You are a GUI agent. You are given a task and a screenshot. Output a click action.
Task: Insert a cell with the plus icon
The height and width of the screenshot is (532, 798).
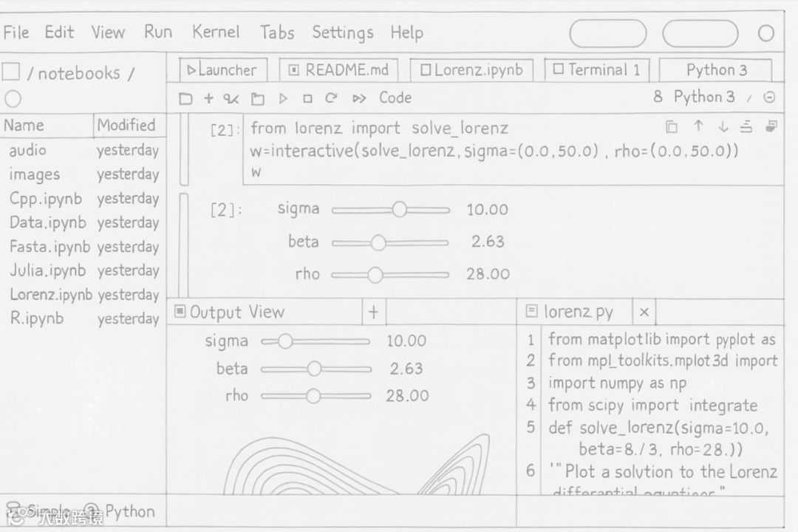click(x=208, y=98)
